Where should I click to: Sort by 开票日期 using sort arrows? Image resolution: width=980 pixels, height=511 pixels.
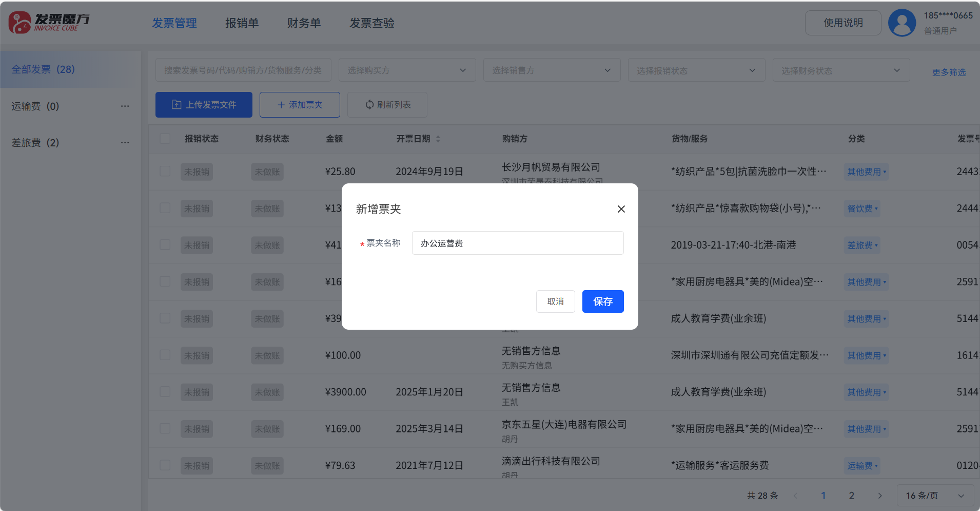(x=438, y=139)
